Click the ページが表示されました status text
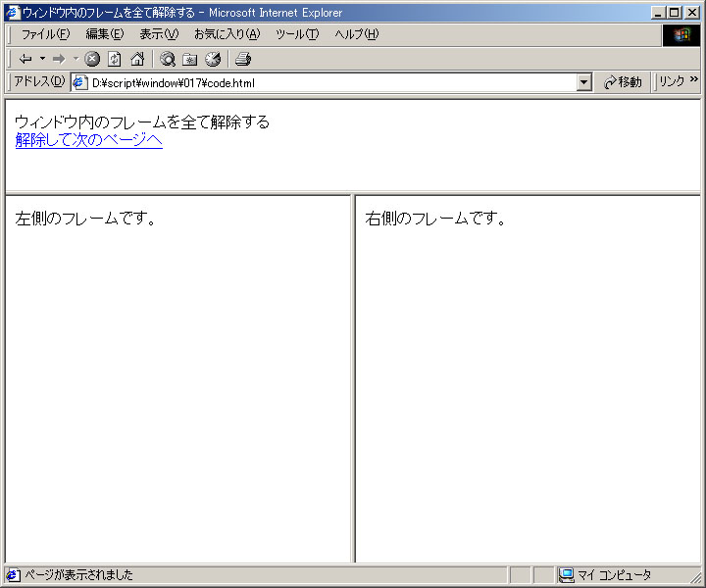Viewport: 706px width, 588px height. pyautogui.click(x=78, y=575)
